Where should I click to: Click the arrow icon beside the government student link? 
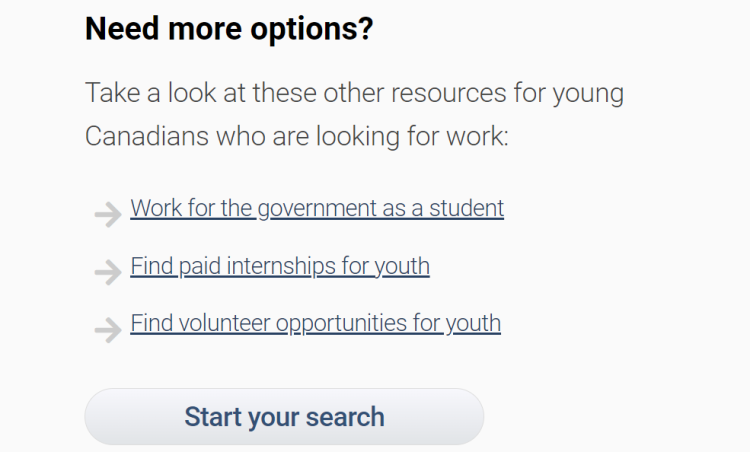[x=107, y=214]
